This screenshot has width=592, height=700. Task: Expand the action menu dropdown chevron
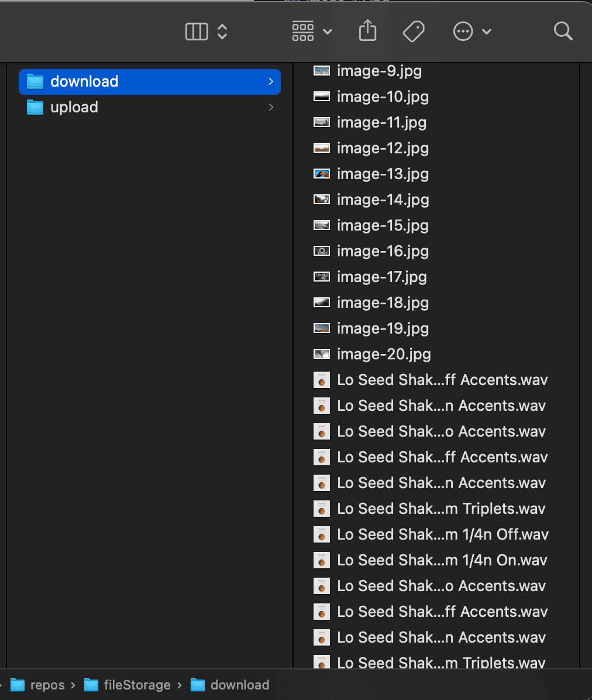pyautogui.click(x=487, y=32)
